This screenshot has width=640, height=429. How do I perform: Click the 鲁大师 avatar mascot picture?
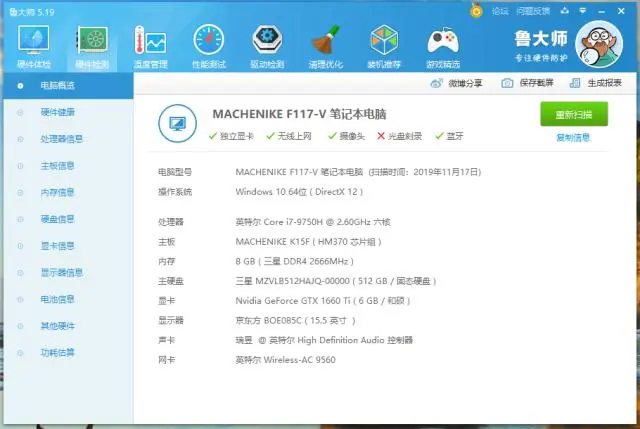click(x=599, y=44)
